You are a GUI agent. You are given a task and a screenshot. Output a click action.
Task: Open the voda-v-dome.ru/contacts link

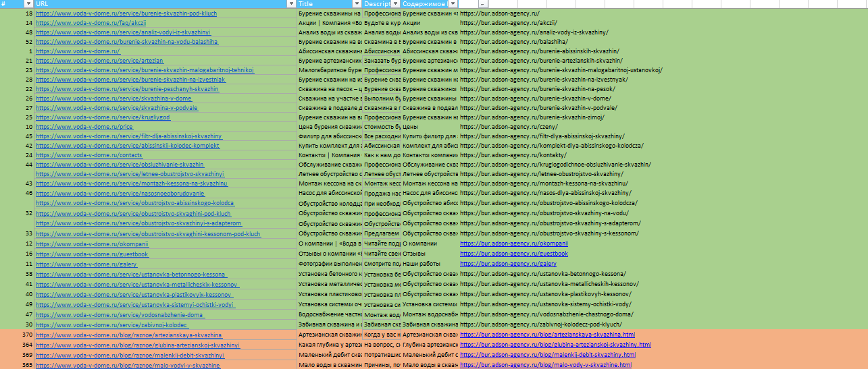pyautogui.click(x=89, y=155)
